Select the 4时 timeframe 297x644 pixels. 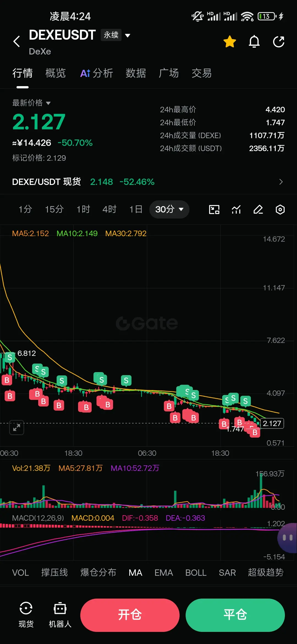click(109, 209)
